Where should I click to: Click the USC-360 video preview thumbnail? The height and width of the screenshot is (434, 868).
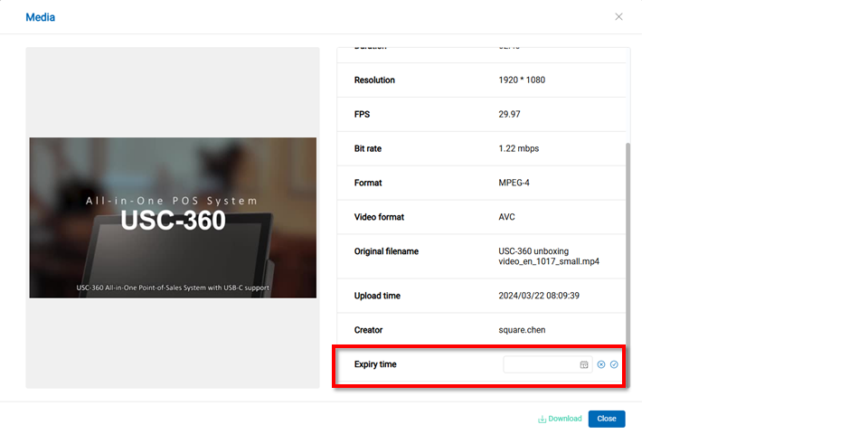tap(173, 218)
